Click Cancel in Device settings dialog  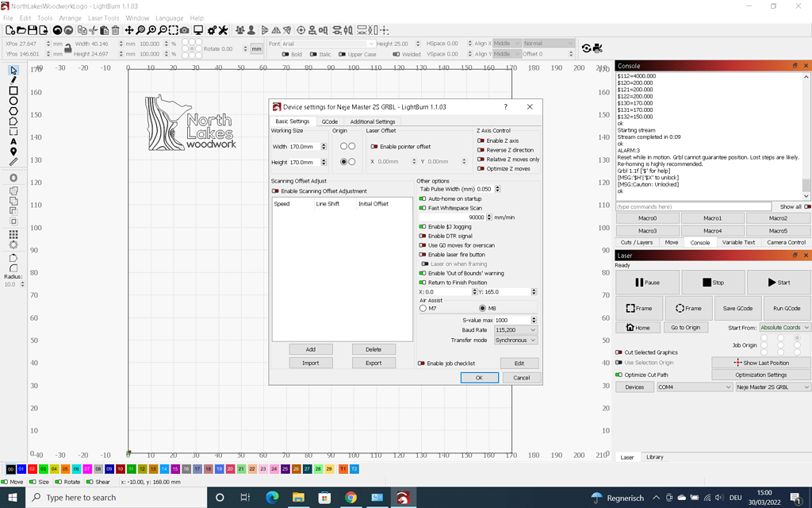pos(522,378)
